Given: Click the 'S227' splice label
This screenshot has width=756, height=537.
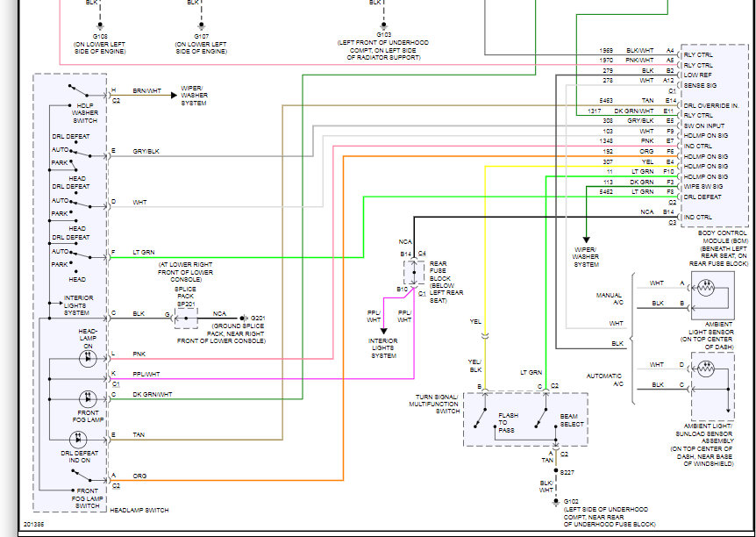Looking at the screenshot, I should pos(567,473).
